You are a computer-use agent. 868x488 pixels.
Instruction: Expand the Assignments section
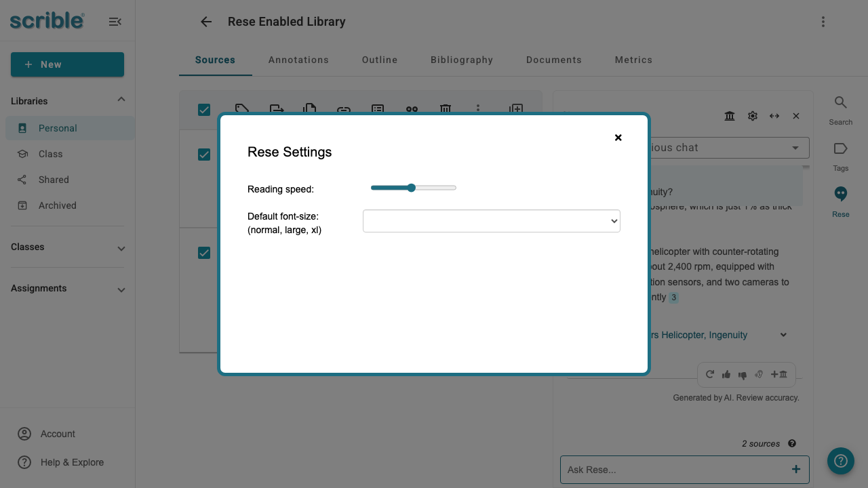pos(121,289)
